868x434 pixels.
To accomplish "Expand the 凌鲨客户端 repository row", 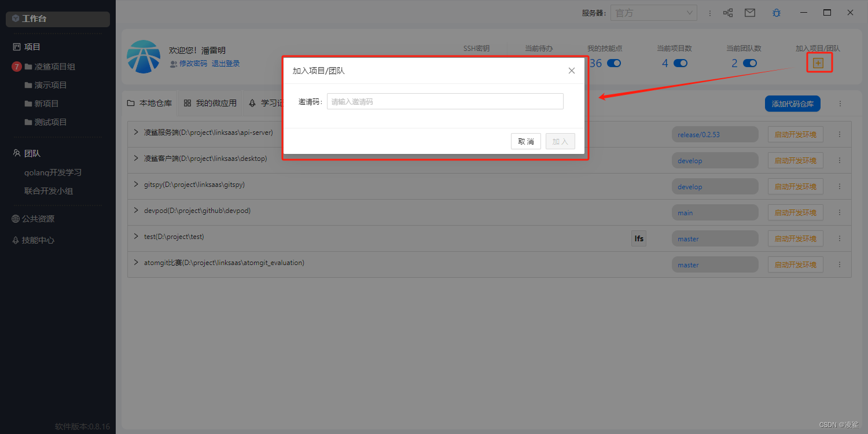I will coord(136,159).
